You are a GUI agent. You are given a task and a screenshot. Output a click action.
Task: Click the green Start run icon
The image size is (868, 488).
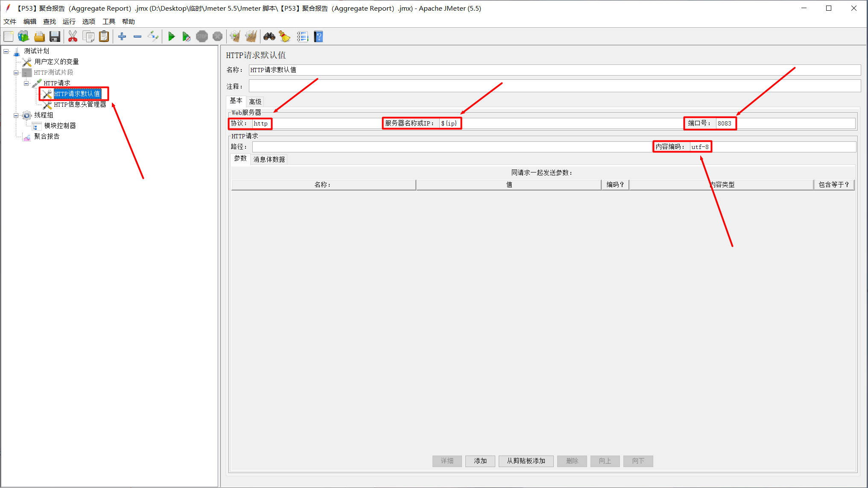(x=171, y=37)
